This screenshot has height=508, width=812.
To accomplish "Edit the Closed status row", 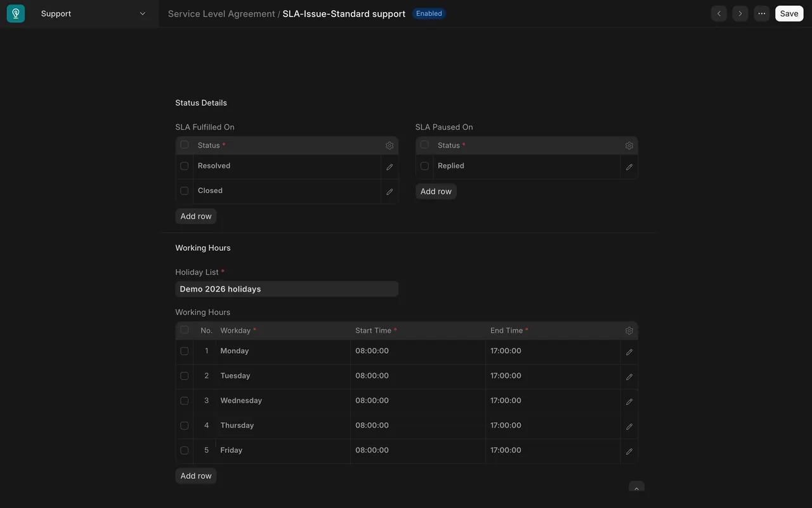I will [x=390, y=192].
